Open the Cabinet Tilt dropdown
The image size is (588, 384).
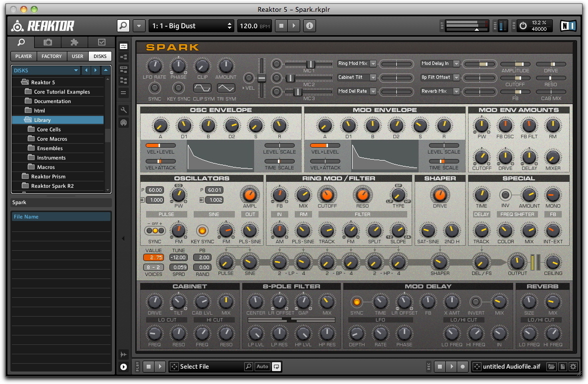pyautogui.click(x=357, y=78)
